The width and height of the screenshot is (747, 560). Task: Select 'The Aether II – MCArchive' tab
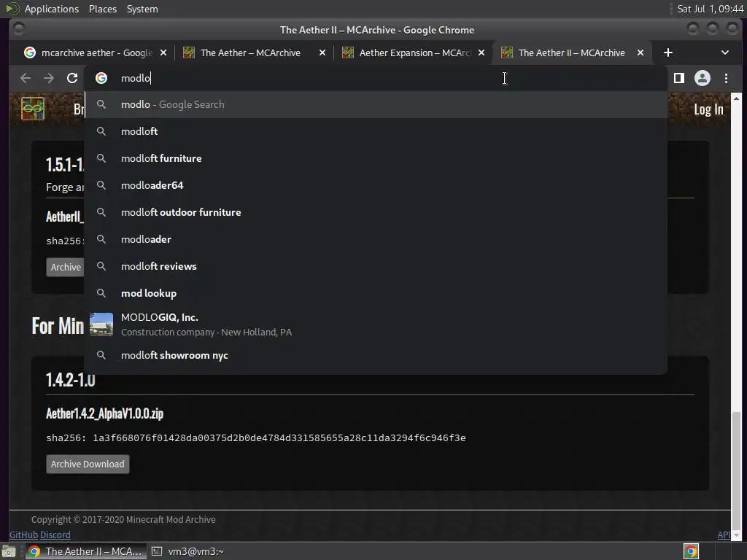[x=570, y=52]
